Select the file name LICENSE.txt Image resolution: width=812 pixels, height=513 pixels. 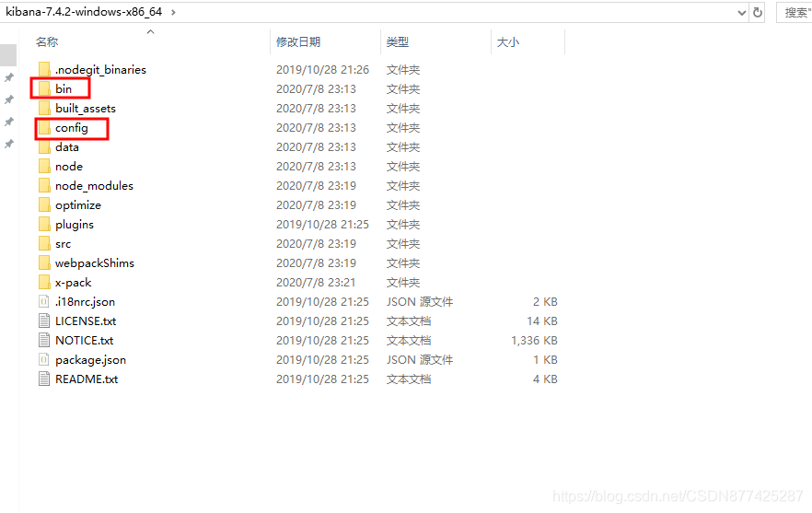click(x=86, y=321)
